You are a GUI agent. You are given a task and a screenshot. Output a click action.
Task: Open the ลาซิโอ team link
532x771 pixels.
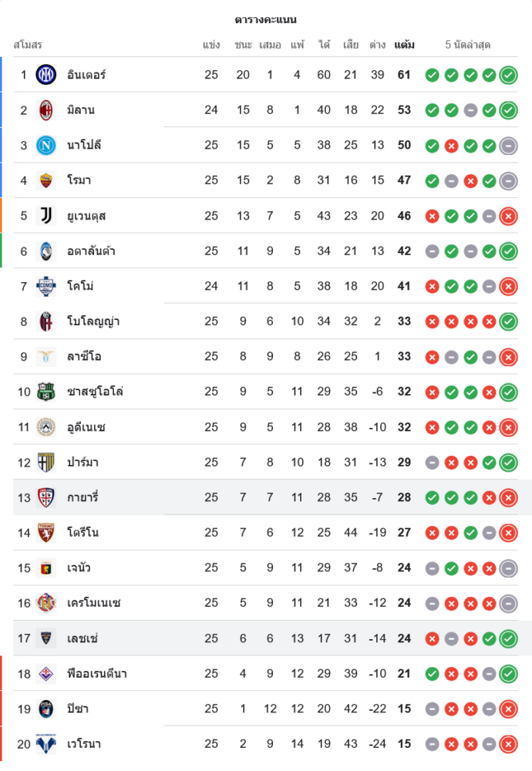pyautogui.click(x=84, y=356)
